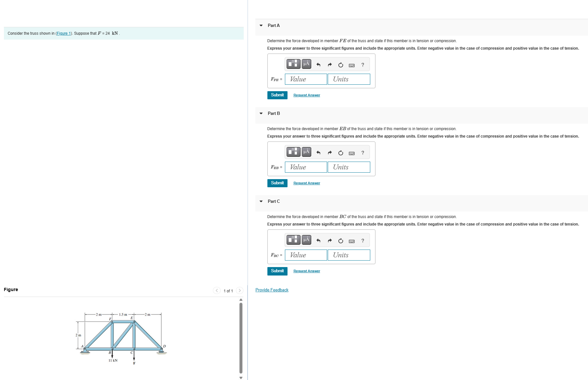Click reset icon in Part C toolbar
588x380 pixels.
pos(341,241)
